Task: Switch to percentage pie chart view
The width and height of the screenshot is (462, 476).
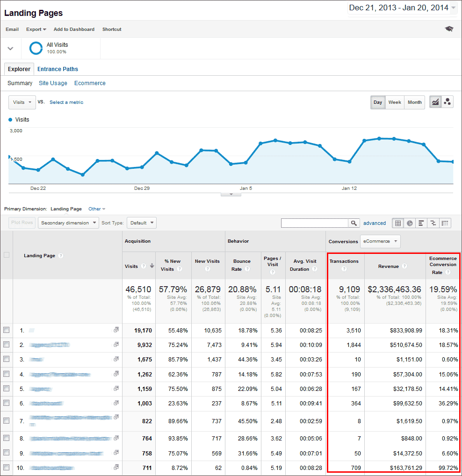Action: click(410, 223)
